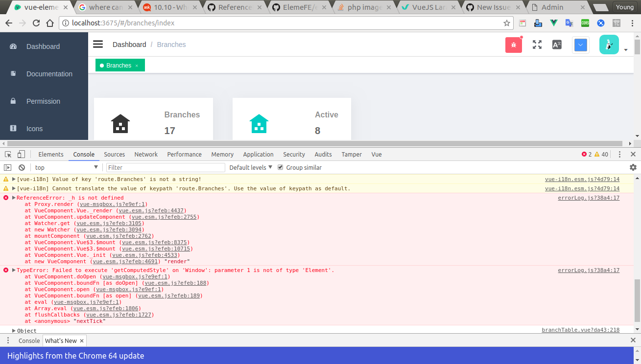Open the Vue tab in DevTools

tap(376, 154)
